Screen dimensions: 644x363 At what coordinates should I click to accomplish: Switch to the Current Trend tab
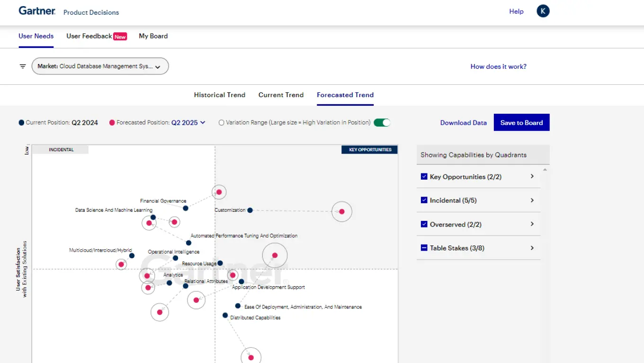tap(281, 95)
